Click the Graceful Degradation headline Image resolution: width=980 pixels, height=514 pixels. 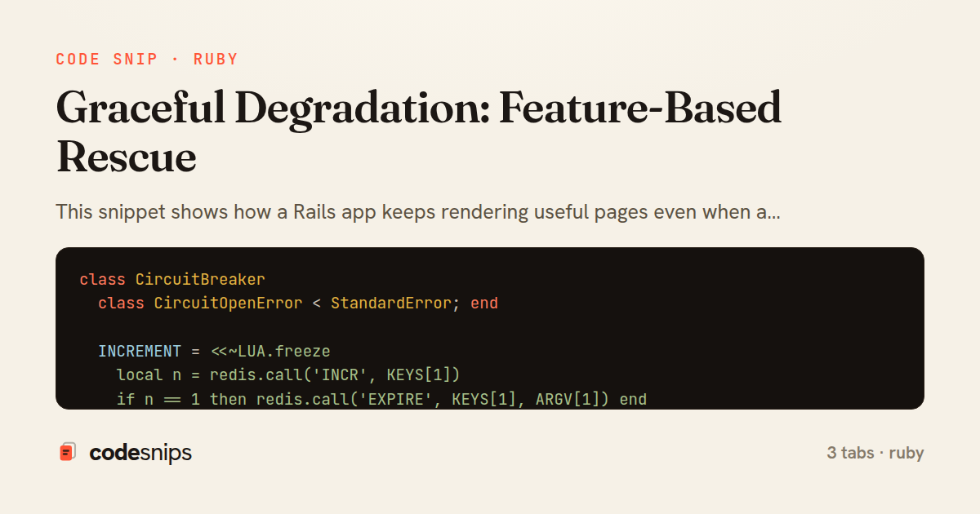click(418, 131)
